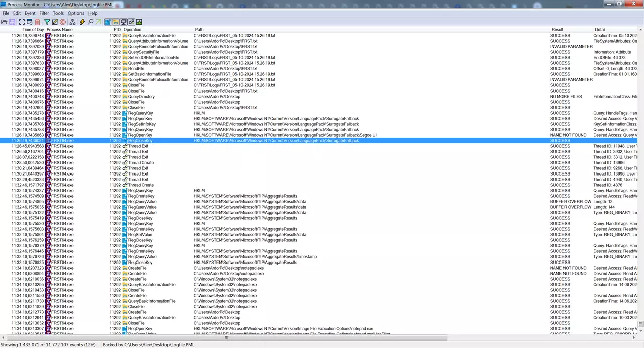The image size is (644, 348).
Task: Click the Jump to Object arrow icon
Action: tap(98, 22)
